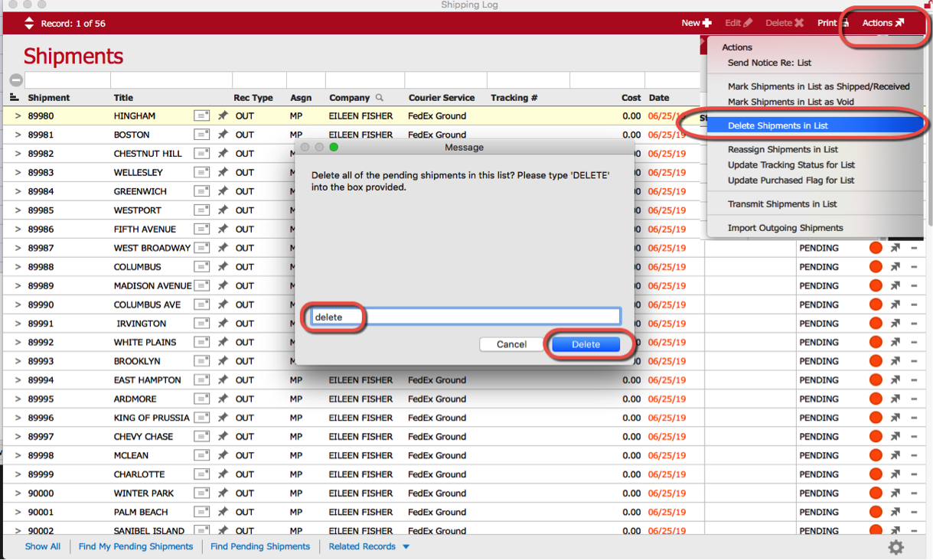Open the Actions menu
Screen dimensions: 933x560
tap(882, 23)
